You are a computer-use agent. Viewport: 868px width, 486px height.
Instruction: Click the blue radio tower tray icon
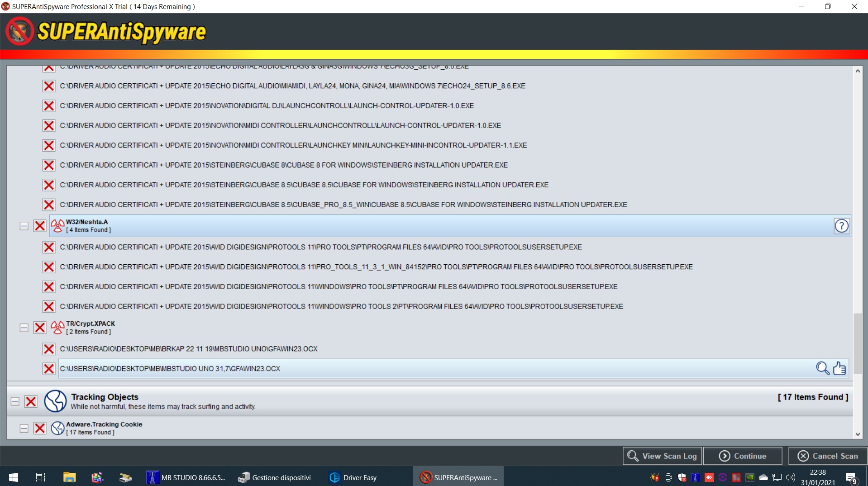point(696,477)
